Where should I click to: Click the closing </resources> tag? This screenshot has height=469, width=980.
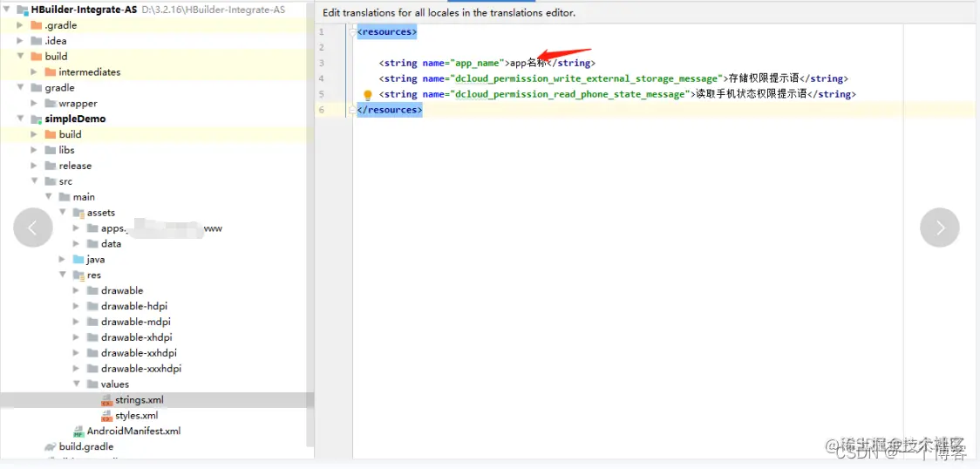[390, 110]
